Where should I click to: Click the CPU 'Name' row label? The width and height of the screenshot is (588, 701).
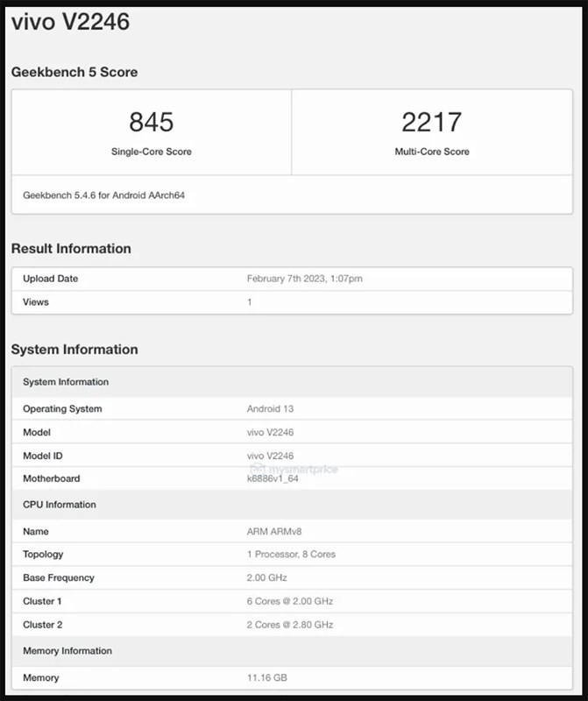[x=36, y=532]
